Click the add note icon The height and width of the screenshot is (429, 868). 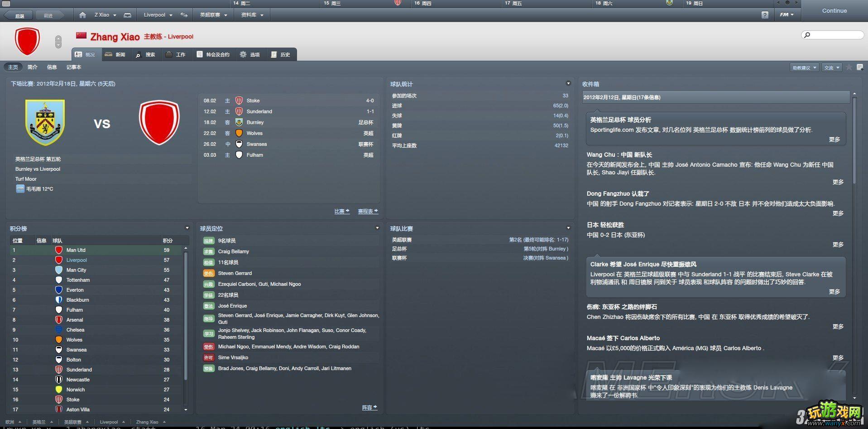click(x=860, y=67)
